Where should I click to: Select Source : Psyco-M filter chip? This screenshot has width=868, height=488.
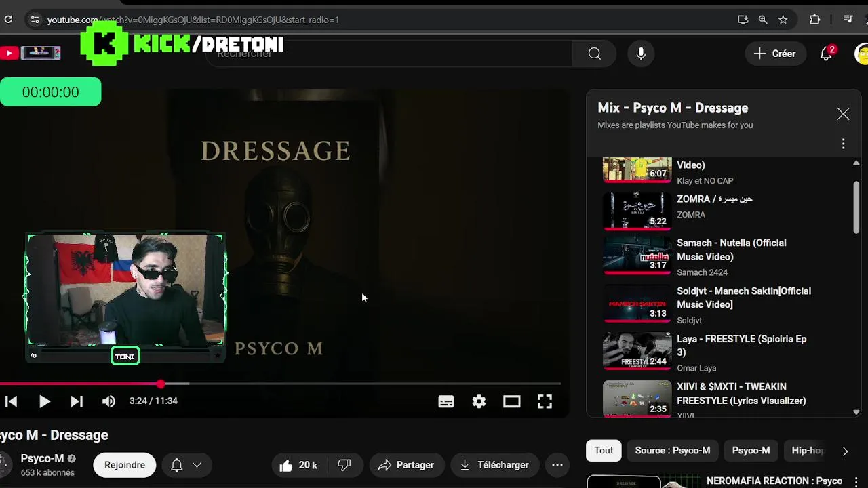coord(673,451)
